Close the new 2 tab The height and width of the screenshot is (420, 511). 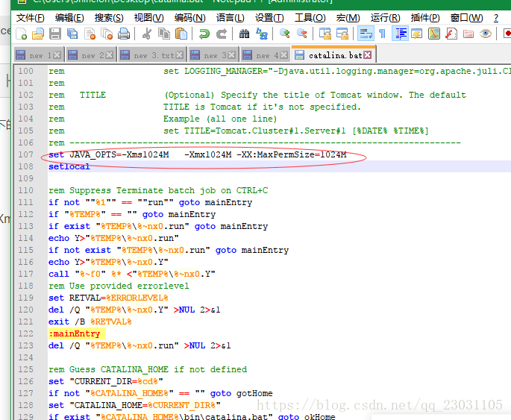109,55
